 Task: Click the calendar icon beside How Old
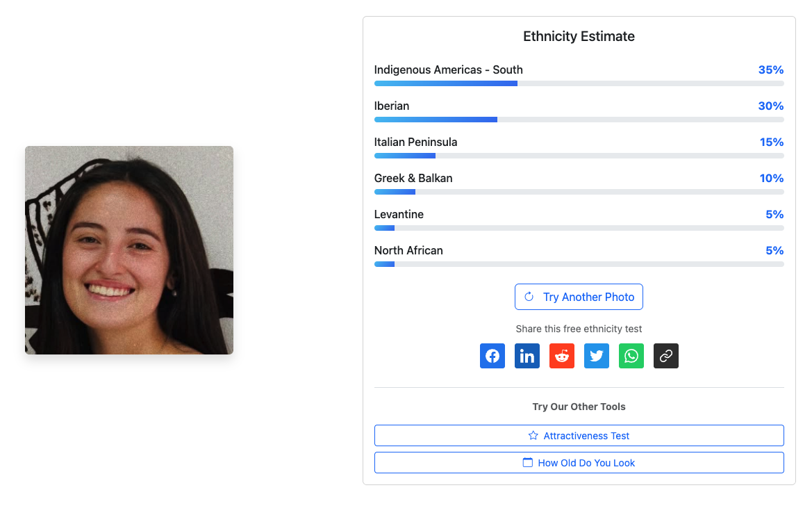tap(528, 463)
